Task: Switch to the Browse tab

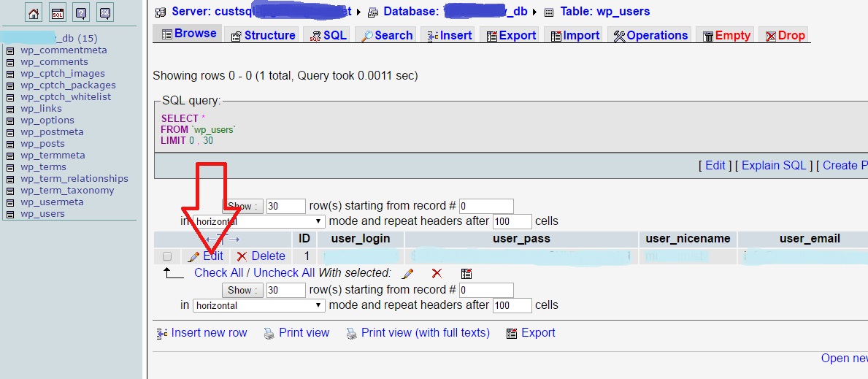Action: [x=189, y=34]
